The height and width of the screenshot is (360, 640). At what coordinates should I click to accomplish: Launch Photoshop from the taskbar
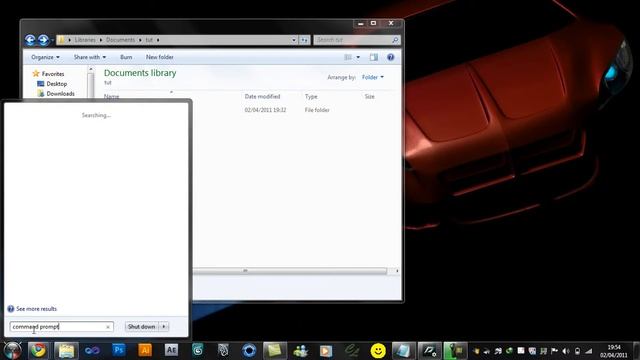click(119, 350)
